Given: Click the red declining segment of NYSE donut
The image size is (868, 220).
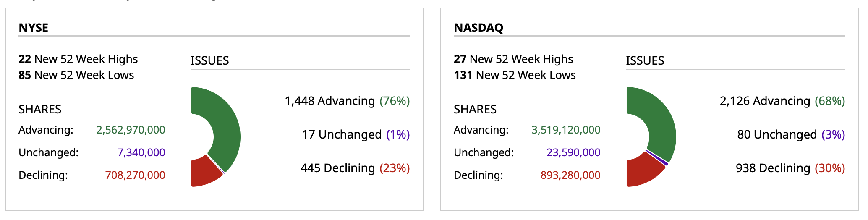Looking at the screenshot, I should point(204,172).
